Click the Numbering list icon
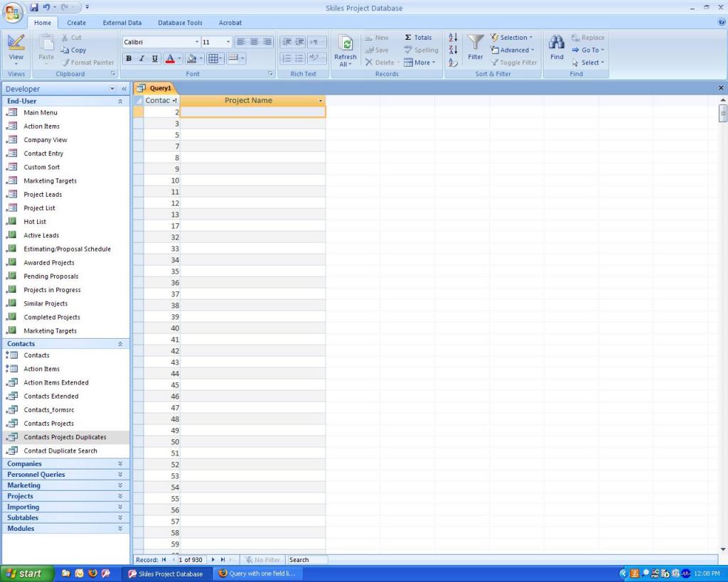Viewport: 728px width, 582px height. coord(287,58)
